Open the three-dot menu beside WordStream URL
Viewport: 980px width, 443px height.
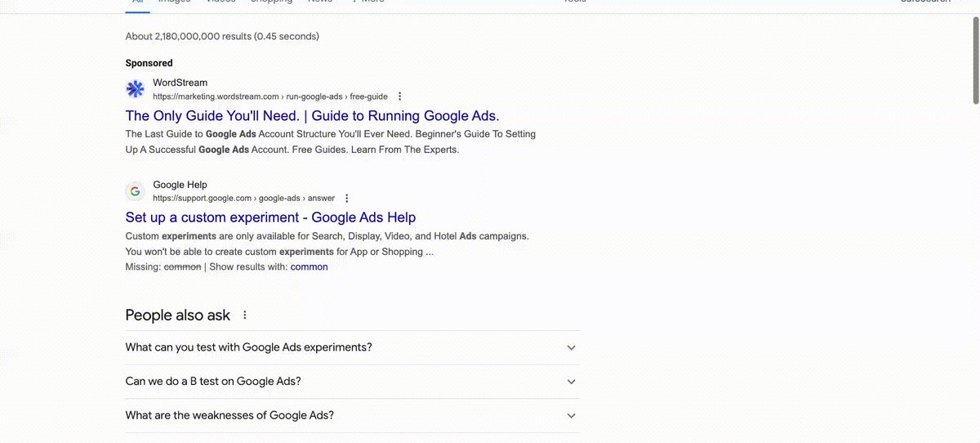point(399,96)
